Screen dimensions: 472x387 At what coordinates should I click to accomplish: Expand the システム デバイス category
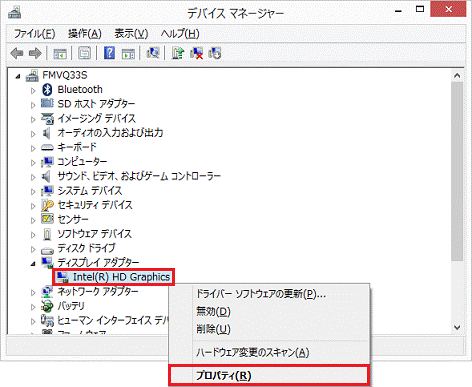[x=33, y=191]
